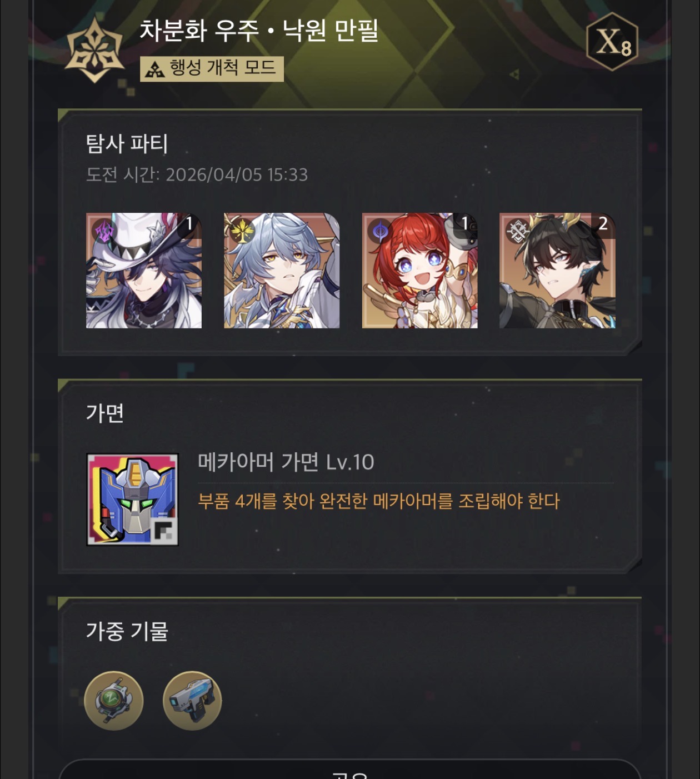The height and width of the screenshot is (779, 700).
Task: Click the Divergent Universe emblem icon
Action: tap(94, 50)
